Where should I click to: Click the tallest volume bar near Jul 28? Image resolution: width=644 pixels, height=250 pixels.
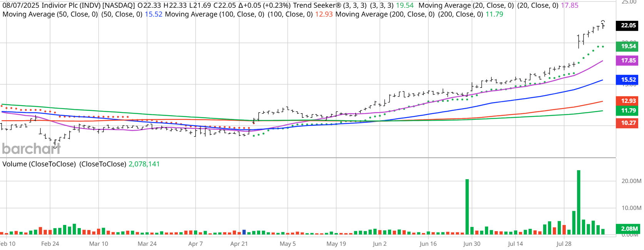[x=579, y=202]
